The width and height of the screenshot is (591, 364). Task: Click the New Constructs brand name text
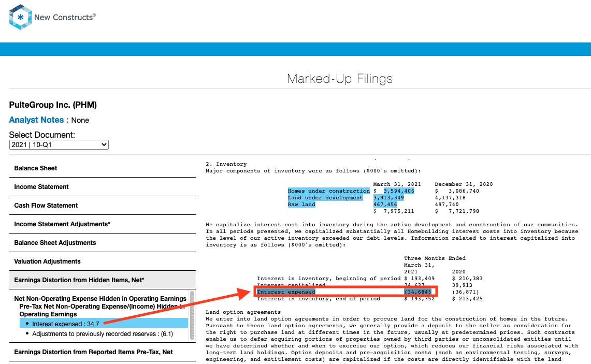pos(65,17)
